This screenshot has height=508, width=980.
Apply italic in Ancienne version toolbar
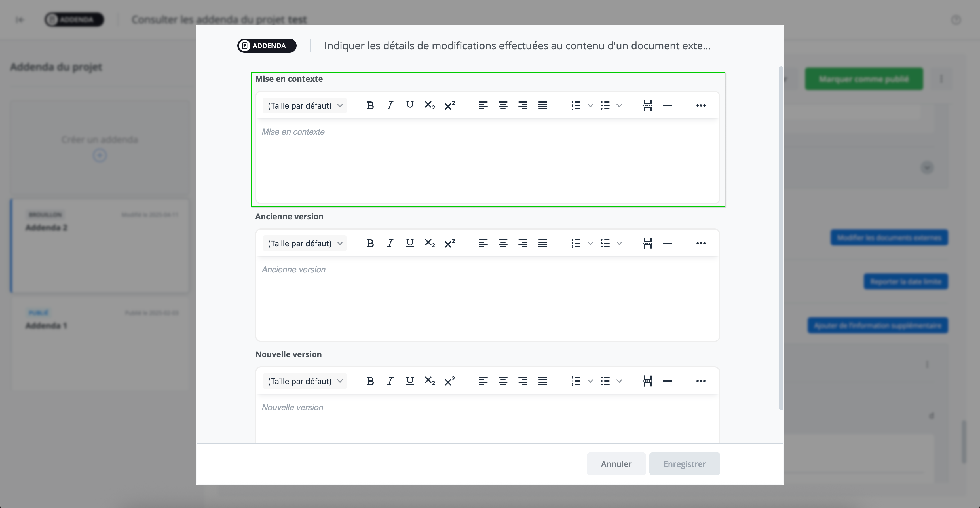390,243
